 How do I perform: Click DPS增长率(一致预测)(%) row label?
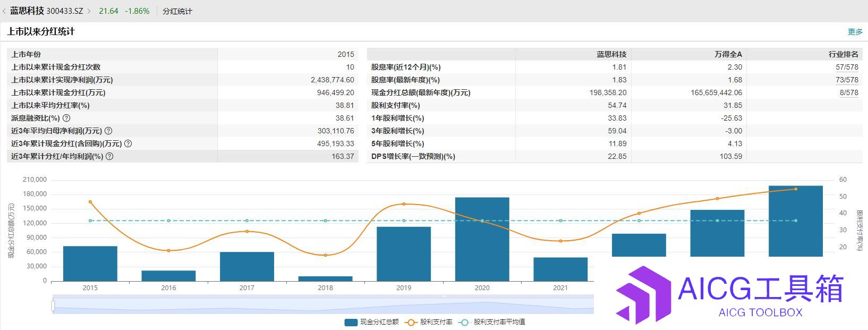(x=413, y=156)
